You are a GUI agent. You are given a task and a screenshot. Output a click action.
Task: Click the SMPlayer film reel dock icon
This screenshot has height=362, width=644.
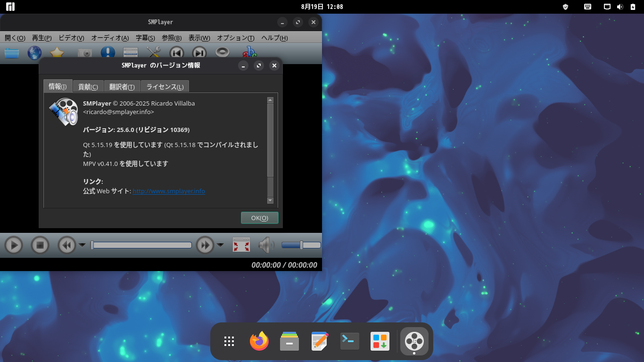click(x=414, y=341)
